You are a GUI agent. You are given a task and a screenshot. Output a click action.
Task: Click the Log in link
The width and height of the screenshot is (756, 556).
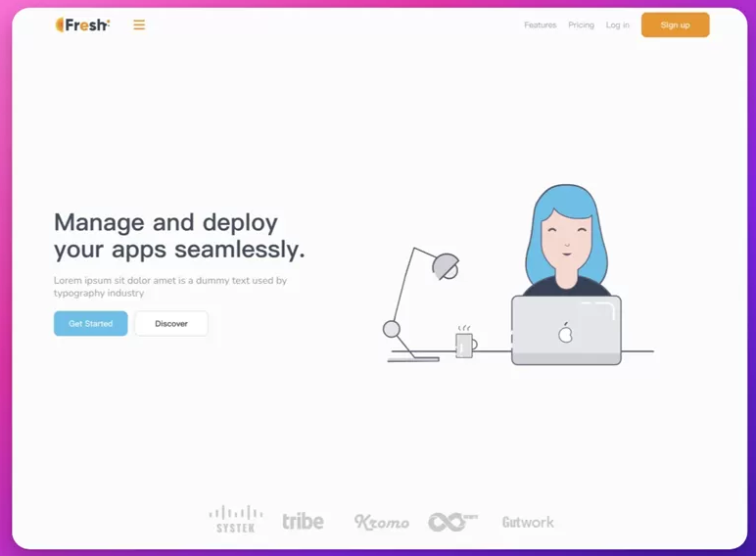click(x=618, y=25)
